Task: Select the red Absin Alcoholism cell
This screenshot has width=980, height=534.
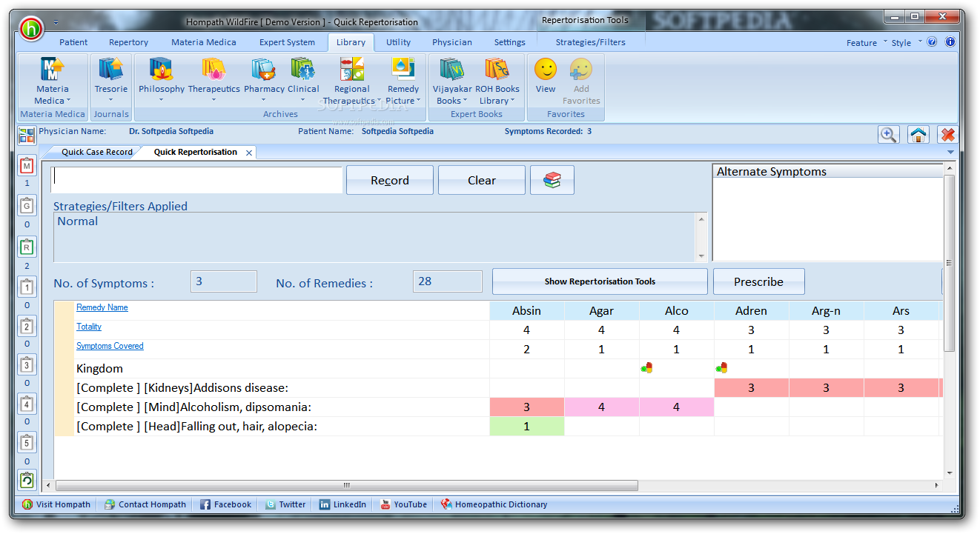Action: pyautogui.click(x=527, y=407)
